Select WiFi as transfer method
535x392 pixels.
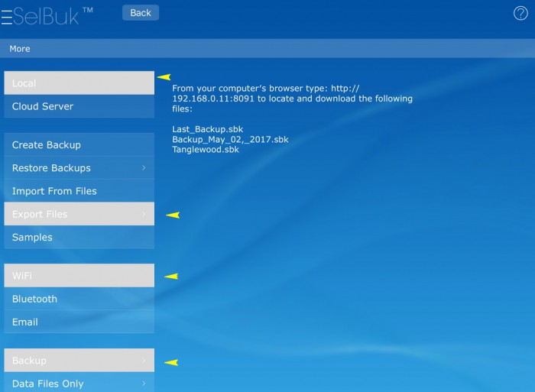pos(79,276)
